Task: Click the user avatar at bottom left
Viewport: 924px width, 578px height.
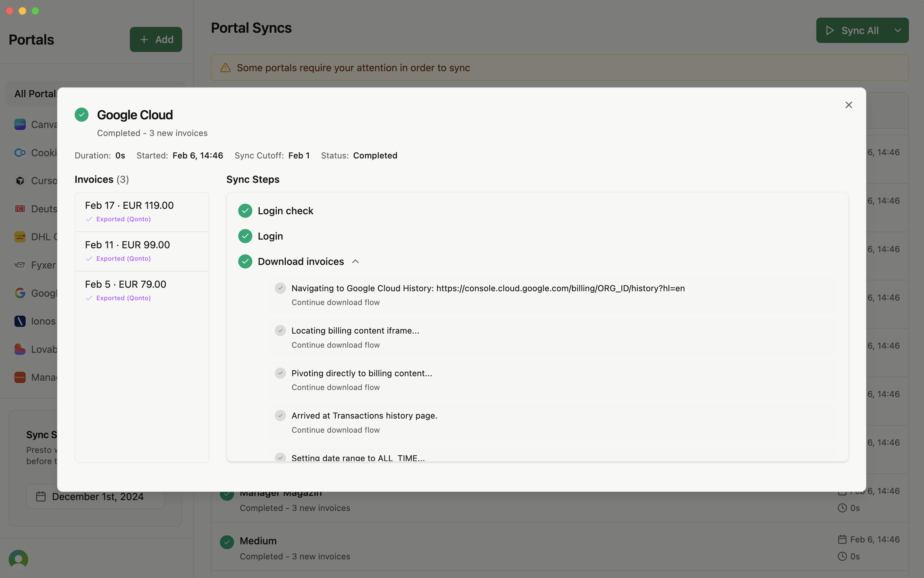Action: pyautogui.click(x=18, y=559)
